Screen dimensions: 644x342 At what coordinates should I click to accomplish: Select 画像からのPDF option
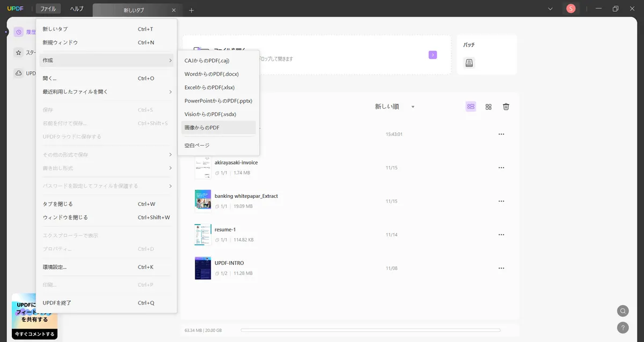tap(218, 128)
